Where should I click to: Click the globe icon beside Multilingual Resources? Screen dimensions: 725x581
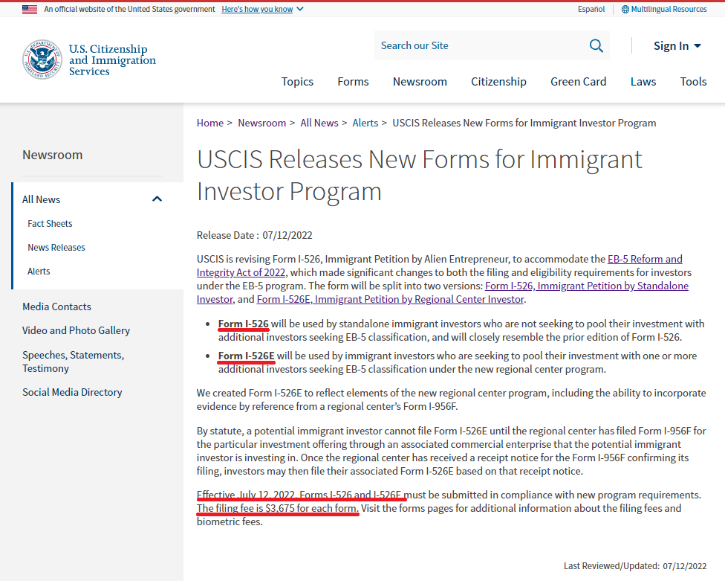point(625,9)
